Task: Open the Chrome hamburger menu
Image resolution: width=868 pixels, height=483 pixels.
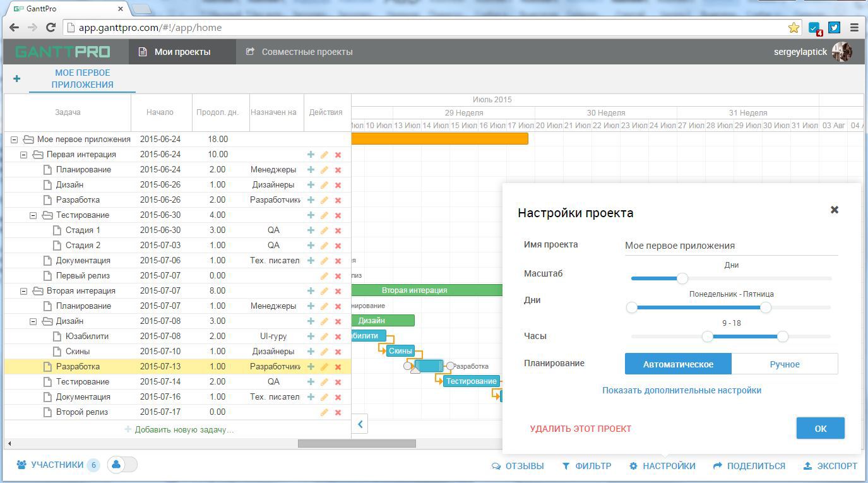Action: pos(854,28)
